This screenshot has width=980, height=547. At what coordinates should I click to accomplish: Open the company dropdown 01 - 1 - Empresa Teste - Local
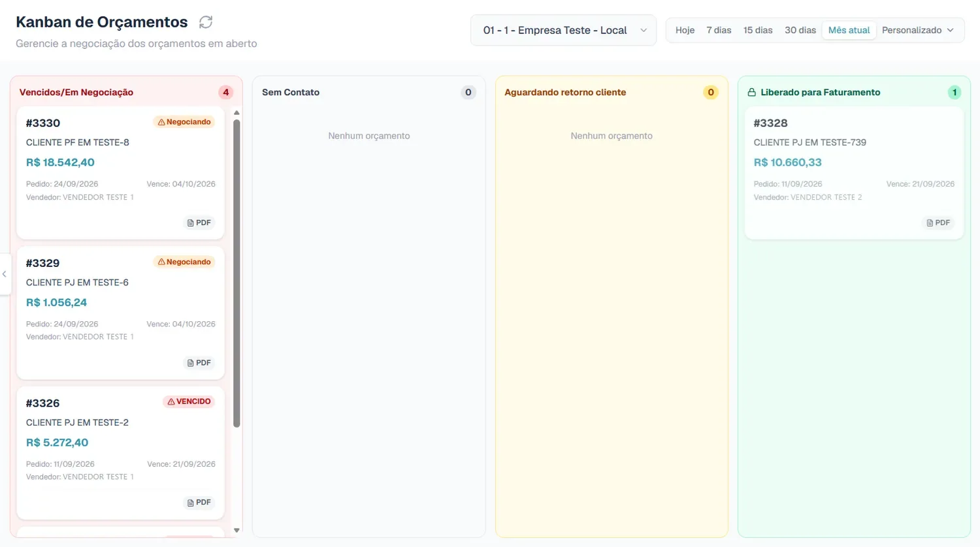pos(563,30)
